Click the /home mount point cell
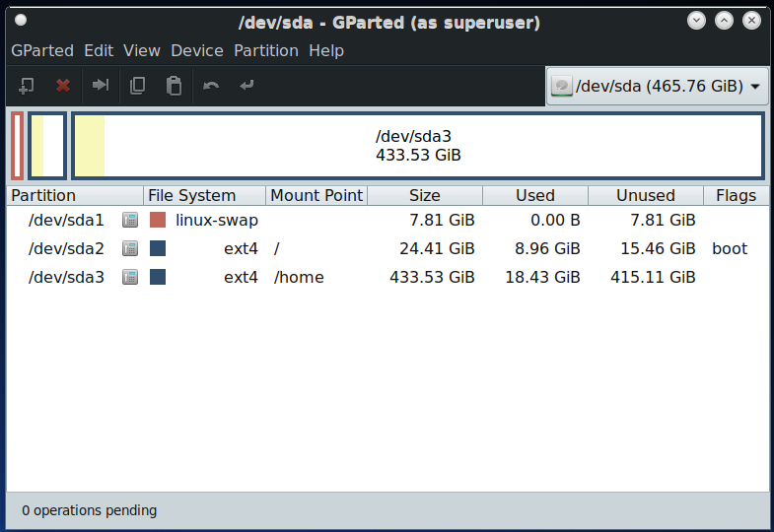Viewport: 774px width, 532px height. pyautogui.click(x=299, y=277)
